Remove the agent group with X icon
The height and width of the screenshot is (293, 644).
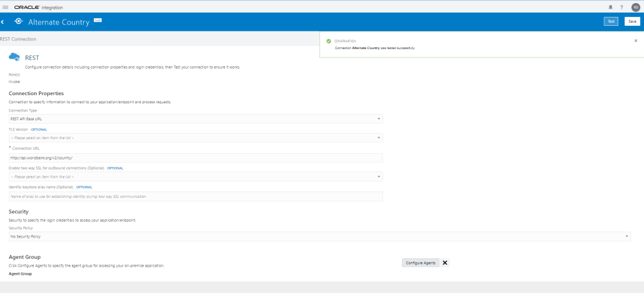(445, 263)
